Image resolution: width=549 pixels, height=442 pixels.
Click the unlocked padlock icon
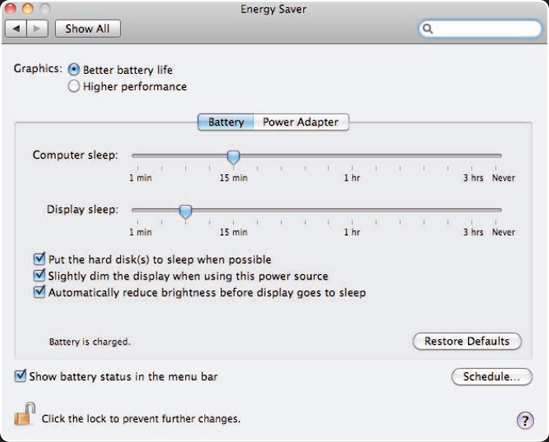pos(25,414)
